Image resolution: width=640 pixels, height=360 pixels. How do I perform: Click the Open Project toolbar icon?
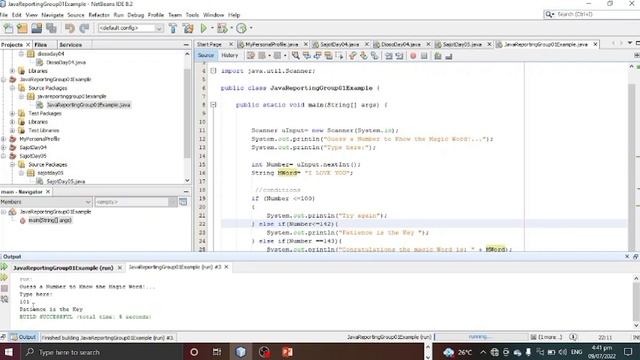(36, 28)
